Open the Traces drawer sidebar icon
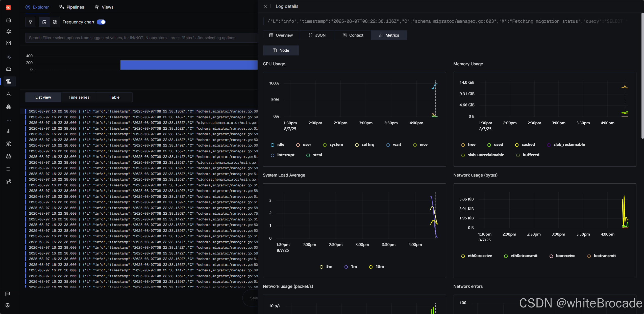 click(9, 69)
